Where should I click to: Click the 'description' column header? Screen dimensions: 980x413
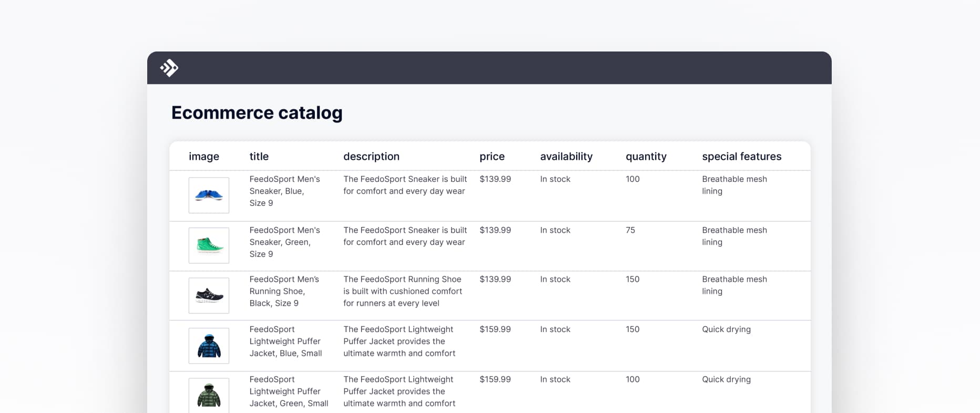point(371,157)
